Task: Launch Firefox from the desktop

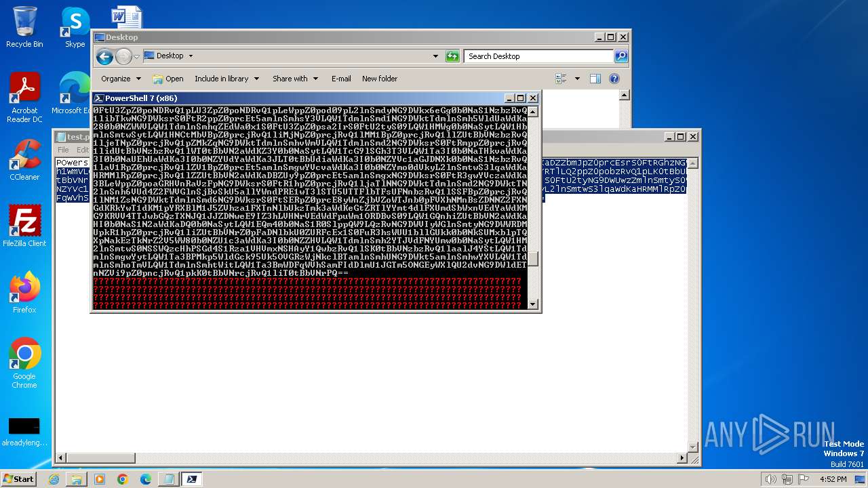Action: tap(24, 293)
